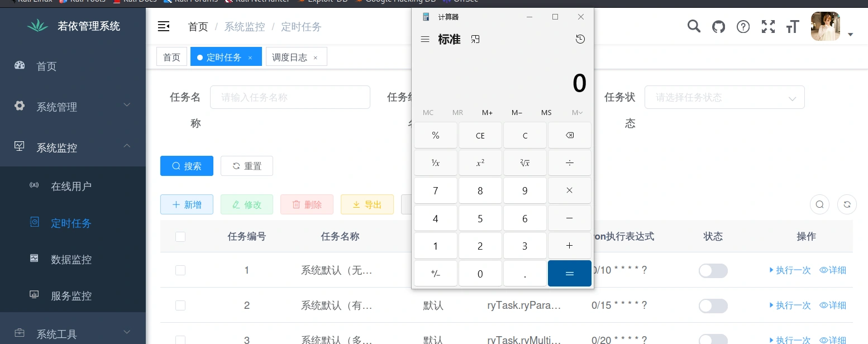Check the select-all checkbox in table header

(x=180, y=237)
